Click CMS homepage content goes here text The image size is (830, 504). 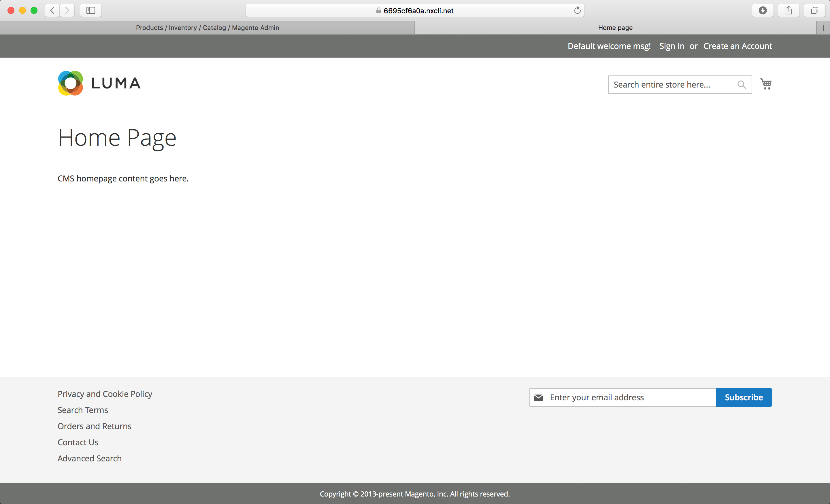pos(123,179)
